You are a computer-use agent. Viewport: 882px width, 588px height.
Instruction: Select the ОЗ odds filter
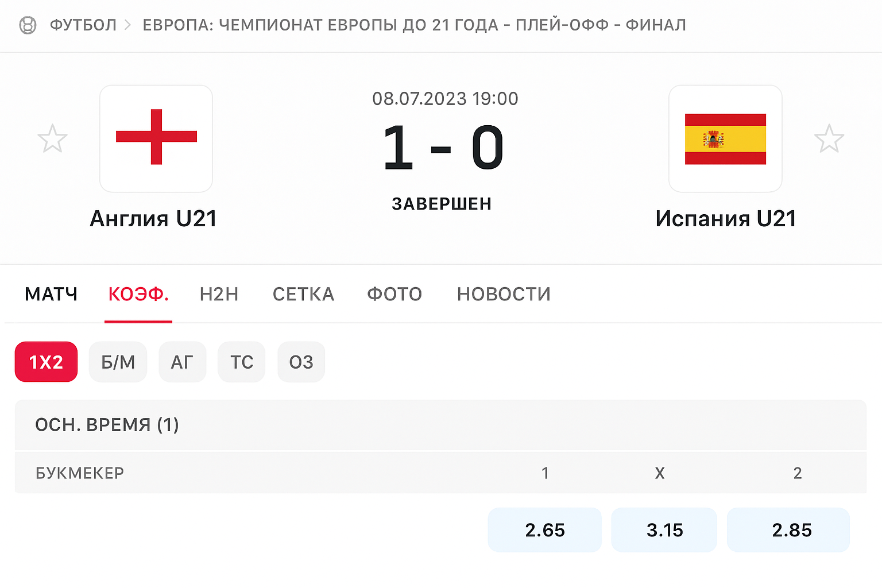pyautogui.click(x=301, y=362)
